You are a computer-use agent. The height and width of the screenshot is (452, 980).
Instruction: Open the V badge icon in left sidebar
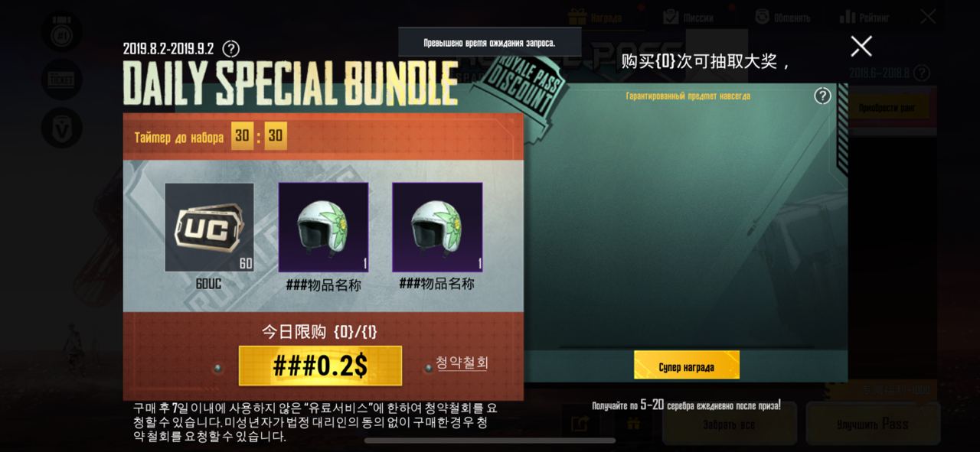(x=62, y=128)
